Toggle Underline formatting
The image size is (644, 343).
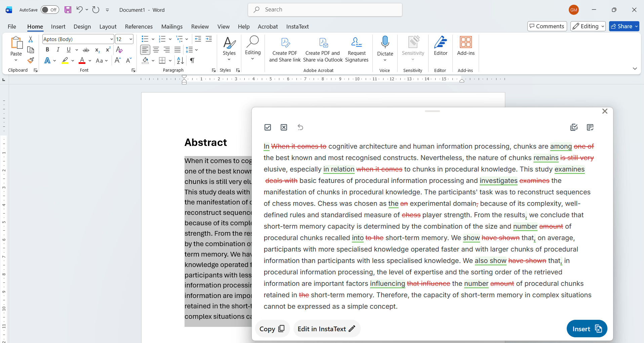click(69, 50)
